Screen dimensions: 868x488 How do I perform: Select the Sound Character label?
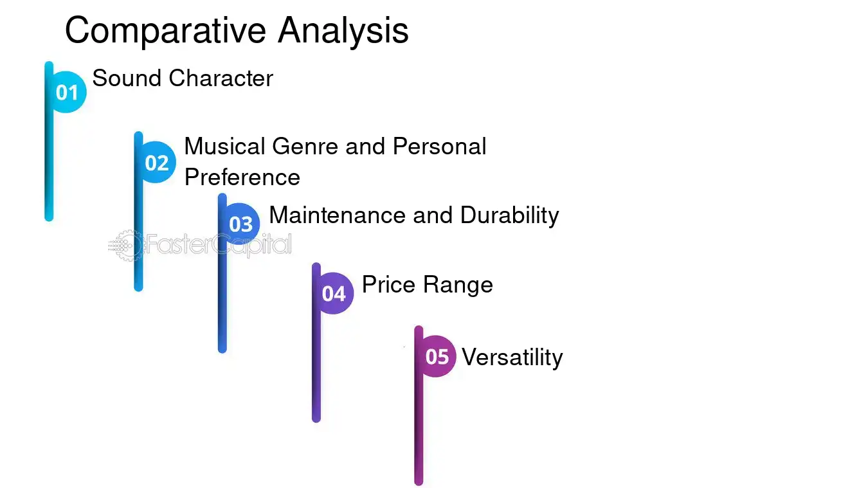pyautogui.click(x=183, y=78)
